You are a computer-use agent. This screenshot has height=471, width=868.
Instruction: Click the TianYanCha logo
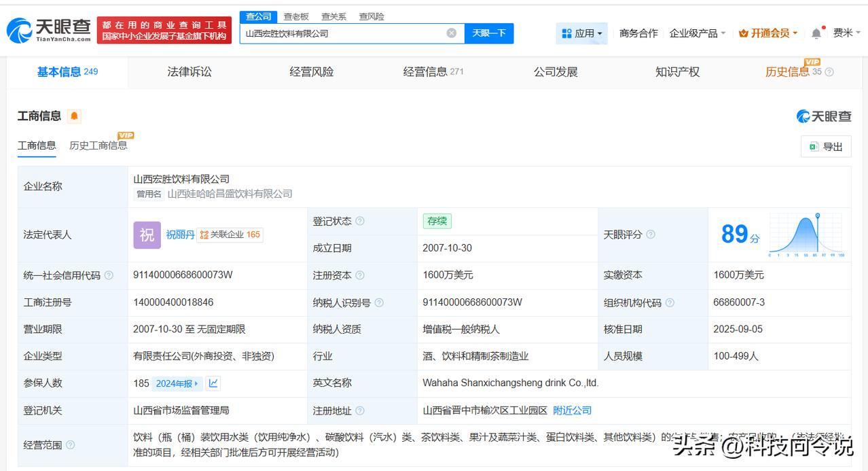(48, 30)
